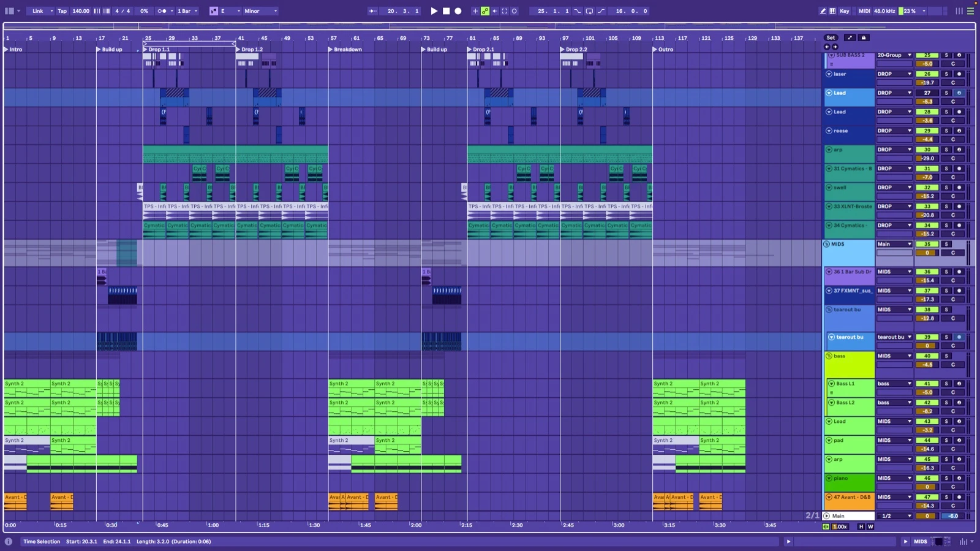Toggle track activator 27 on Lead track
980x551 pixels.
[x=927, y=93]
